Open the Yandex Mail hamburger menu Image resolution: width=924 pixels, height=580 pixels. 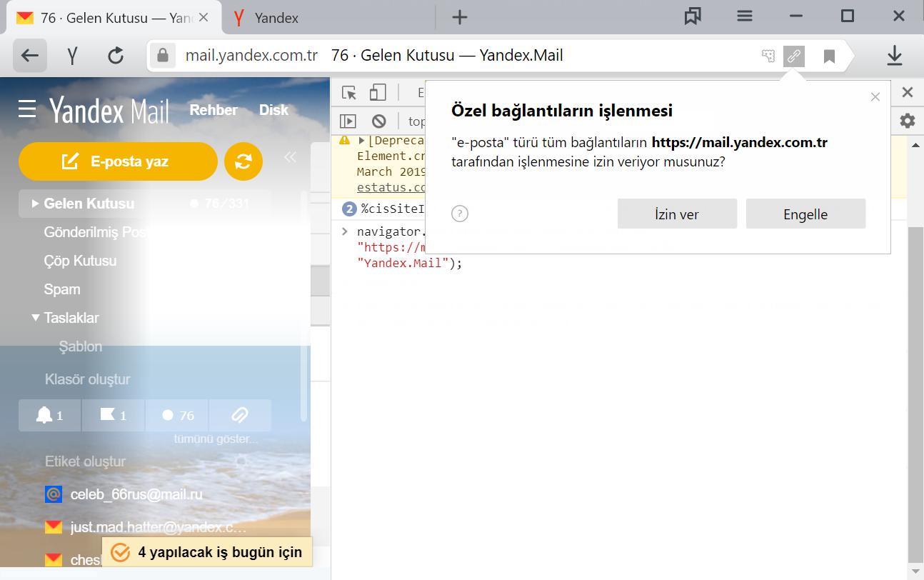pyautogui.click(x=27, y=109)
